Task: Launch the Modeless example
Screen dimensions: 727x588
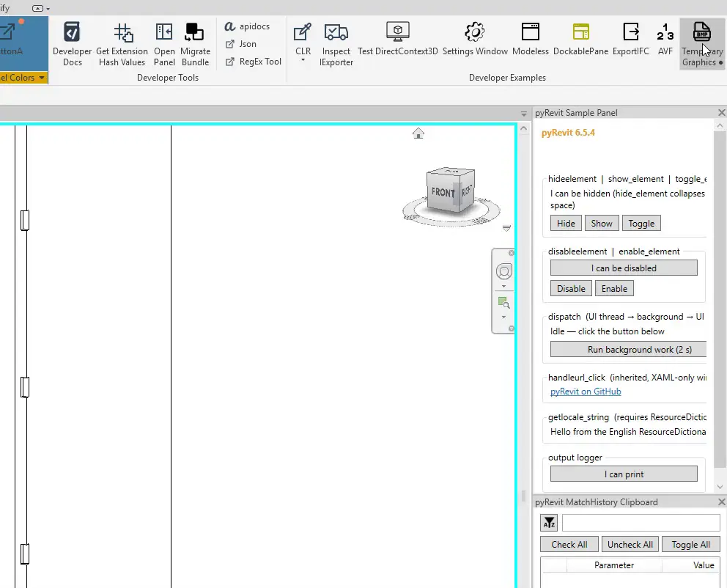Action: 531,40
